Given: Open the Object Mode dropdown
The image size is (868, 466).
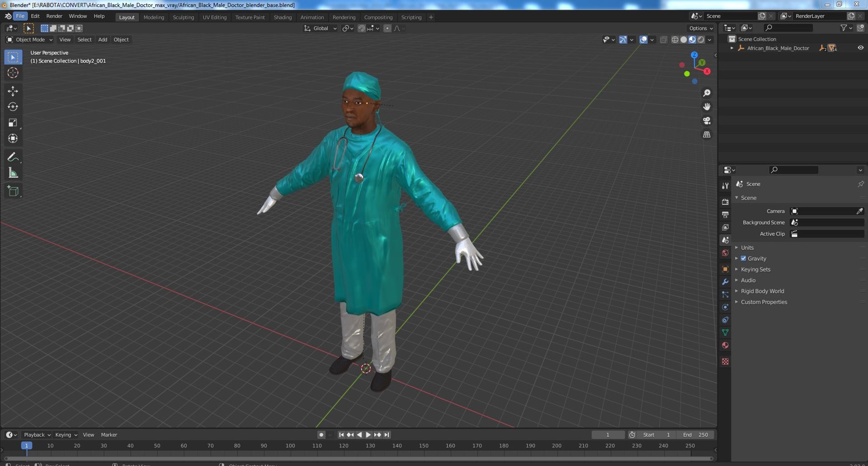Looking at the screenshot, I should [x=29, y=40].
